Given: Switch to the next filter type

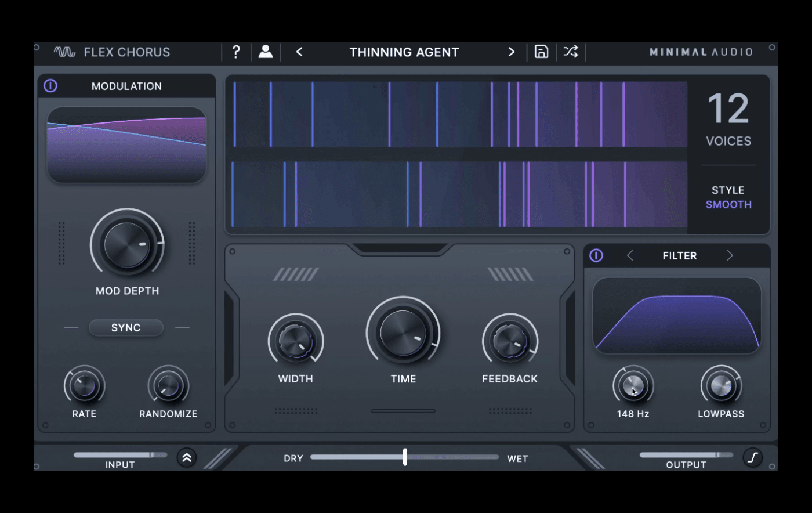Looking at the screenshot, I should coord(730,255).
